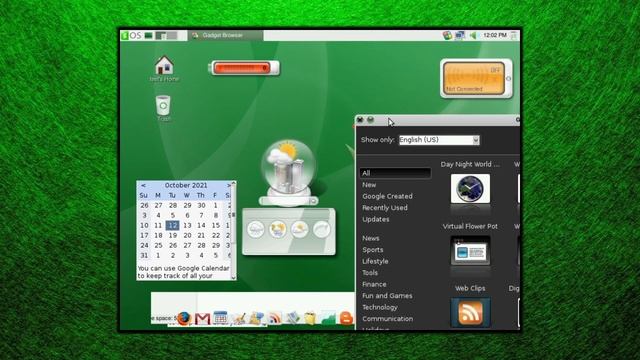Open the green finance chart dock icon
Viewport: 640px width, 360px height.
328,318
